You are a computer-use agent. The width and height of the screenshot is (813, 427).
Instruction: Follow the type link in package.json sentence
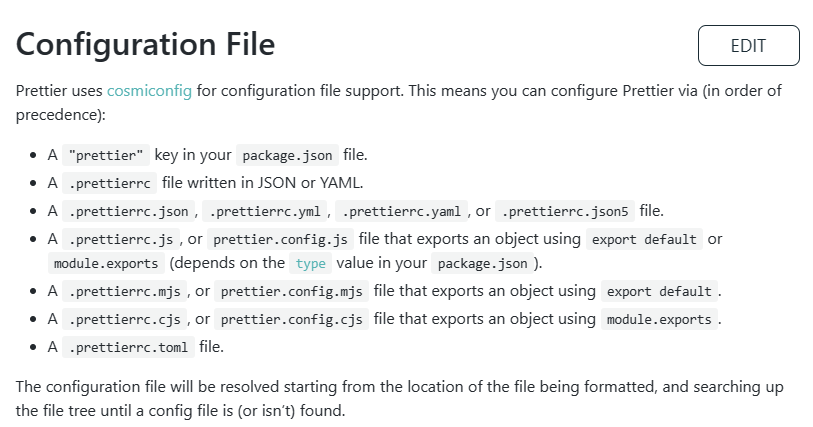[311, 263]
